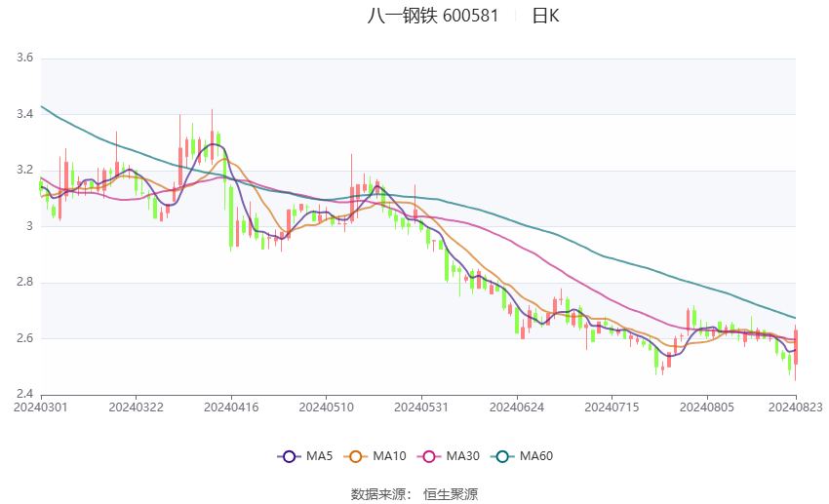Click the 2.6 y-axis label

(24, 337)
